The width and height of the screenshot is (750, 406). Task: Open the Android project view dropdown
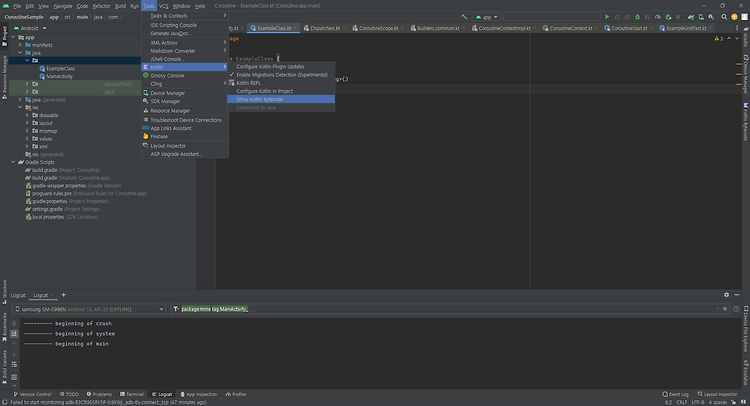point(30,28)
